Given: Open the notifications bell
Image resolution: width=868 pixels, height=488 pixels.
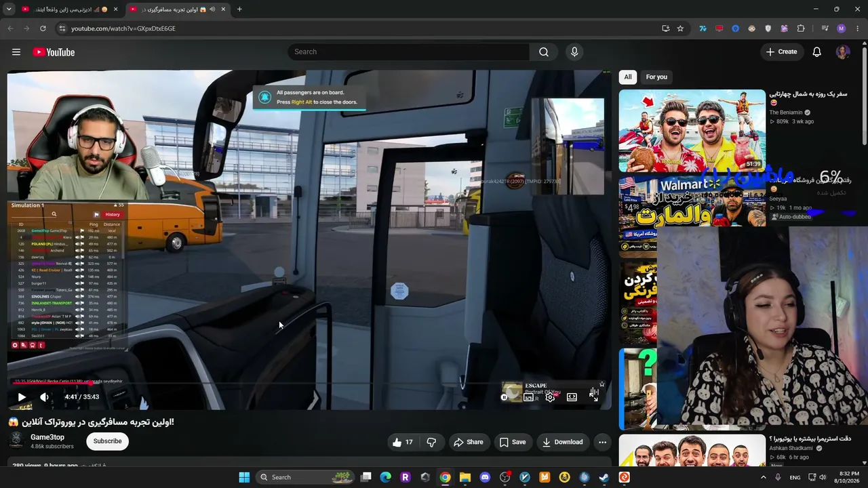Looking at the screenshot, I should point(816,52).
